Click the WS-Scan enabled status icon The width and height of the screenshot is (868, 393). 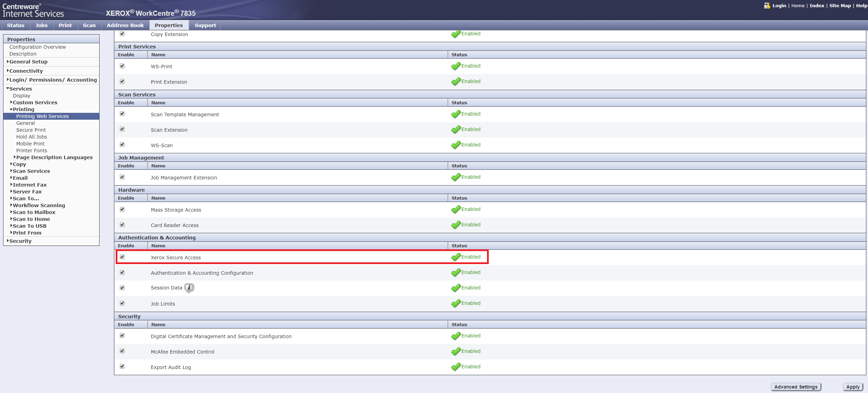coord(456,145)
